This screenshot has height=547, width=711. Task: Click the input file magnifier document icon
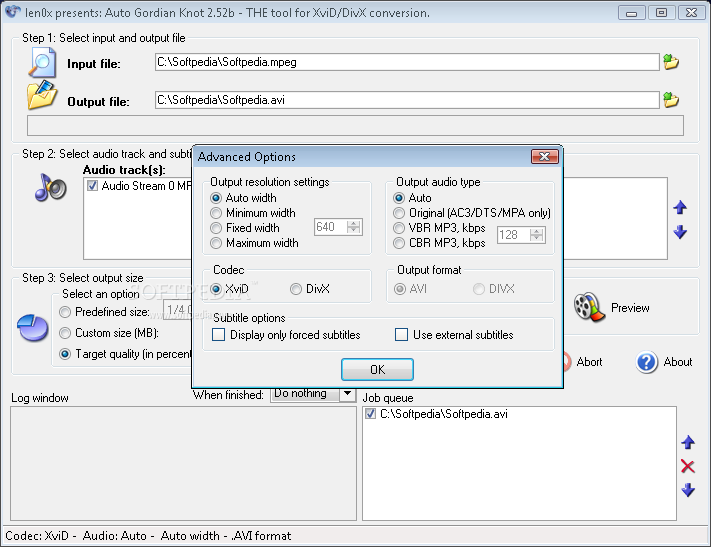42,63
